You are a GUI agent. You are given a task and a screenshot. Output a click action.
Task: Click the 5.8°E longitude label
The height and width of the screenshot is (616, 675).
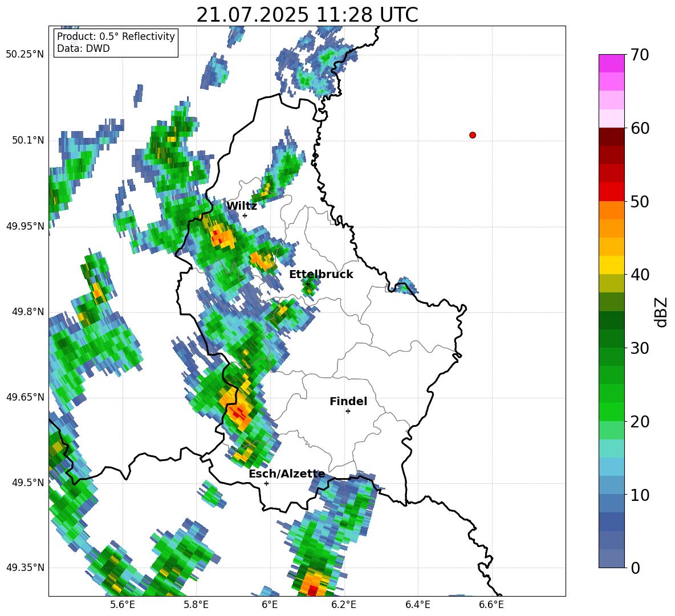[196, 605]
